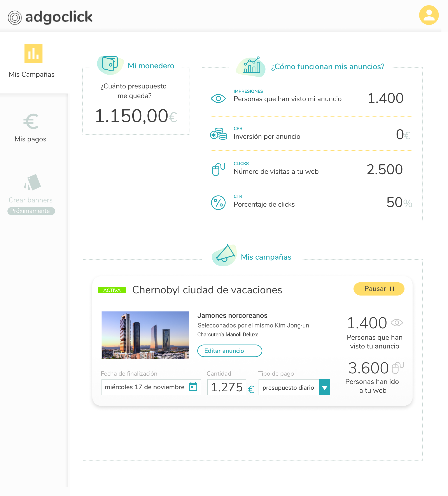The image size is (448, 496).
Task: Click the Tipo de pago label
Action: 276,373
